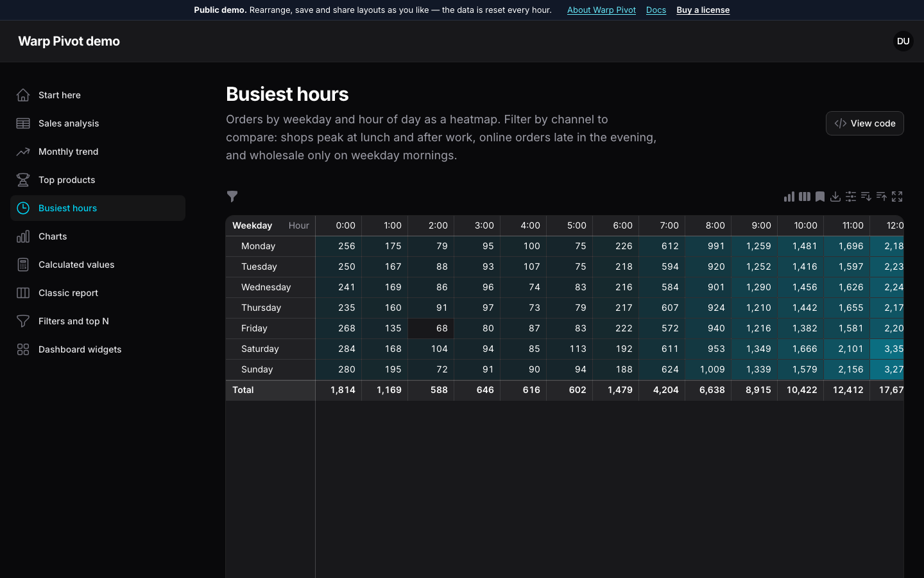
Task: Click the Dashboard widgets grid icon
Action: [23, 349]
